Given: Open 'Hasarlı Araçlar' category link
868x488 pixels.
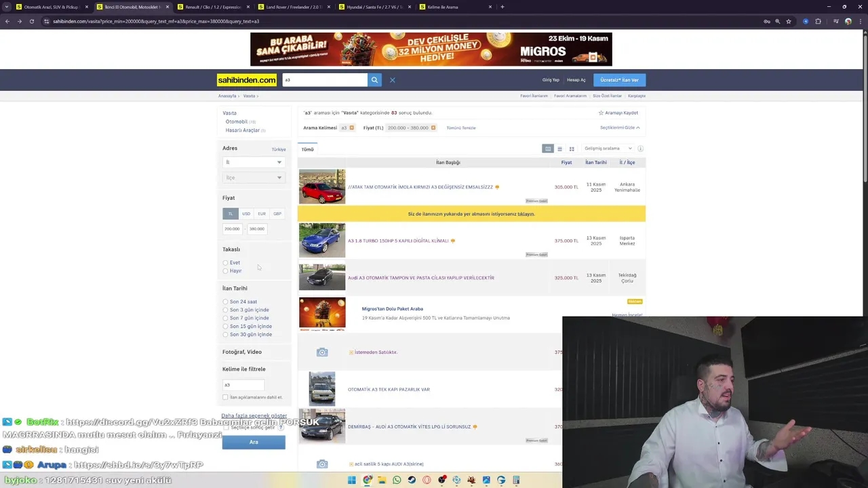Looking at the screenshot, I should pos(243,130).
